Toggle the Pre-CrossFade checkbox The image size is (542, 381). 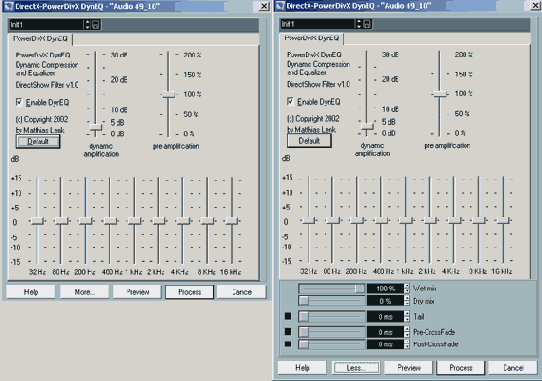tap(288, 332)
